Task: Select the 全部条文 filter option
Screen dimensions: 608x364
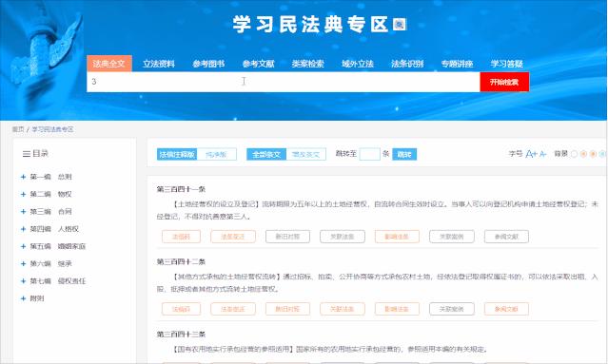Action: (266, 154)
